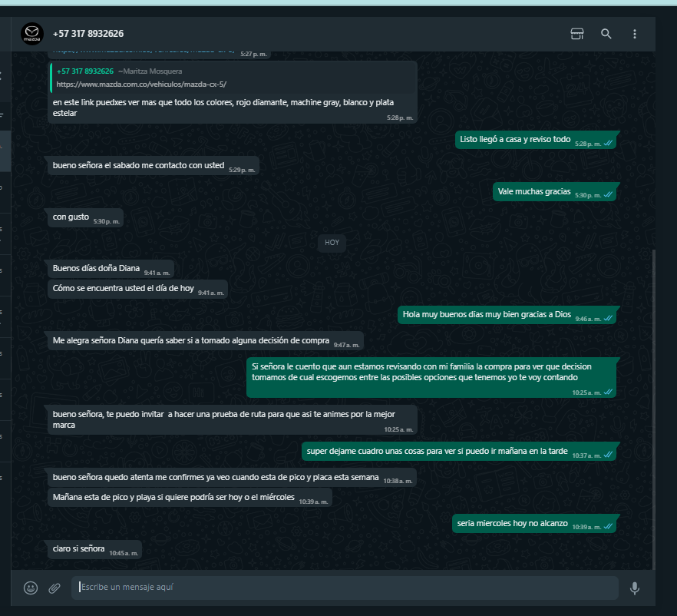Viewport: 677px width, 616px height.
Task: Open the emoji picker
Action: pyautogui.click(x=31, y=588)
